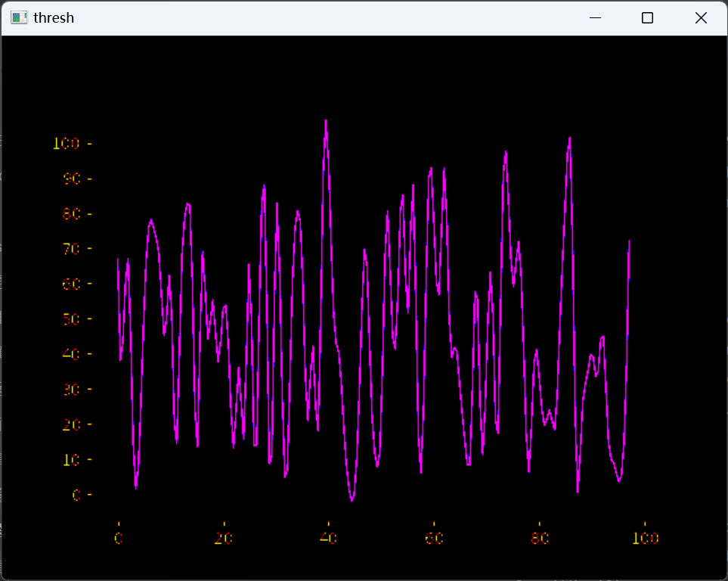The width and height of the screenshot is (728, 581).
Task: Click the 100 label on the horizontal axis
Action: tap(646, 538)
